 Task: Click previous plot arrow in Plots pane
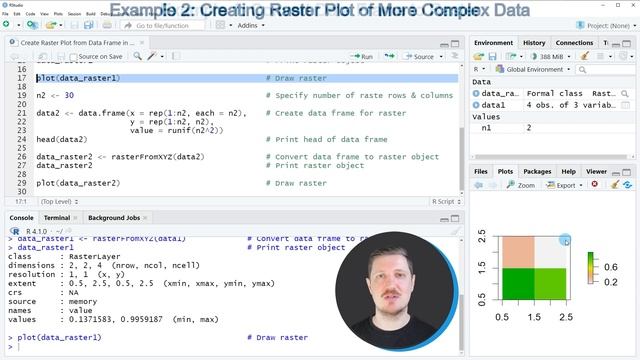pyautogui.click(x=478, y=185)
